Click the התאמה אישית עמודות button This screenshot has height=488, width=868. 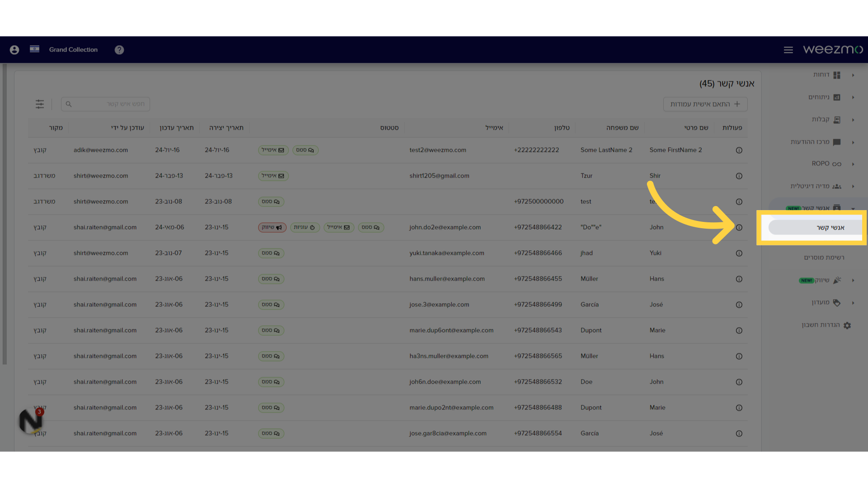(705, 104)
